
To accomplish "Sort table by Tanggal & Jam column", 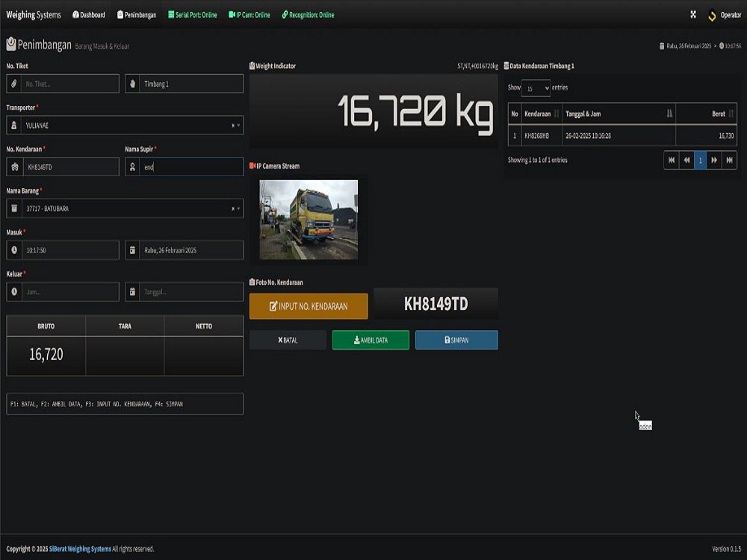I will click(x=619, y=113).
